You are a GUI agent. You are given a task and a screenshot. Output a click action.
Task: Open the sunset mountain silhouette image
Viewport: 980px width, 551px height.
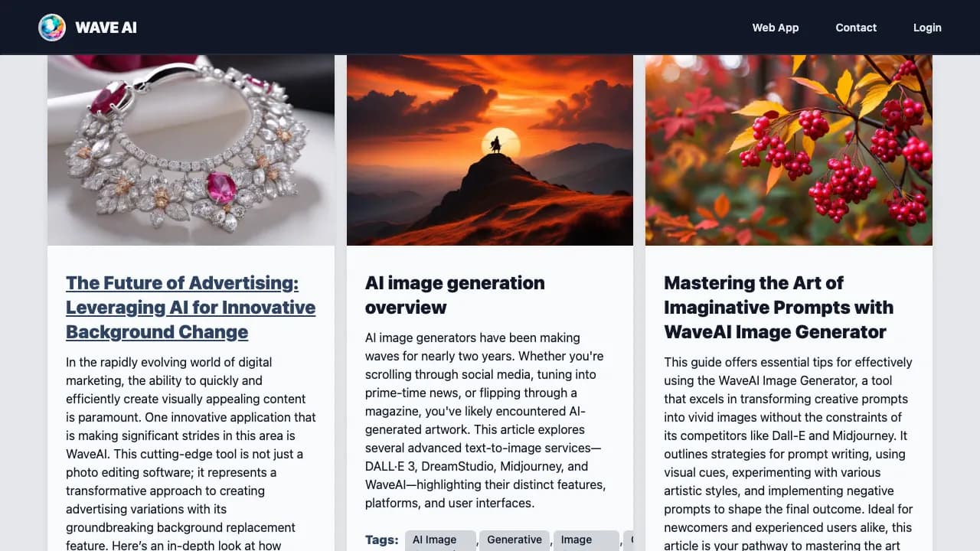coord(490,150)
